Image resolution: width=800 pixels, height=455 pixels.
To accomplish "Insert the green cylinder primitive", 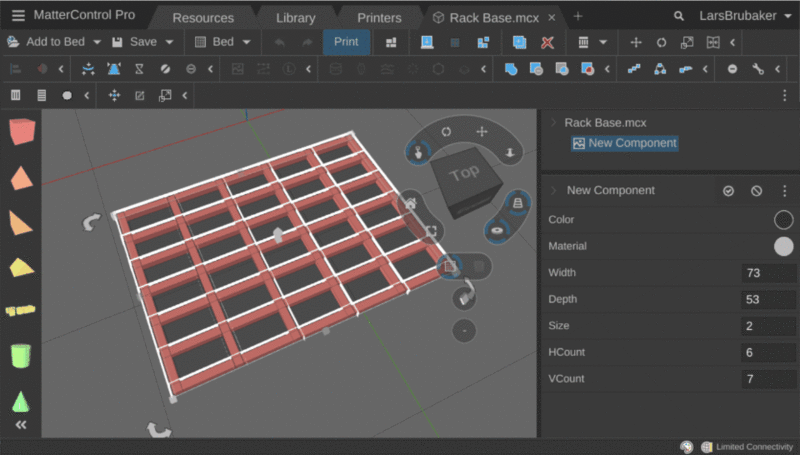I will (x=21, y=356).
